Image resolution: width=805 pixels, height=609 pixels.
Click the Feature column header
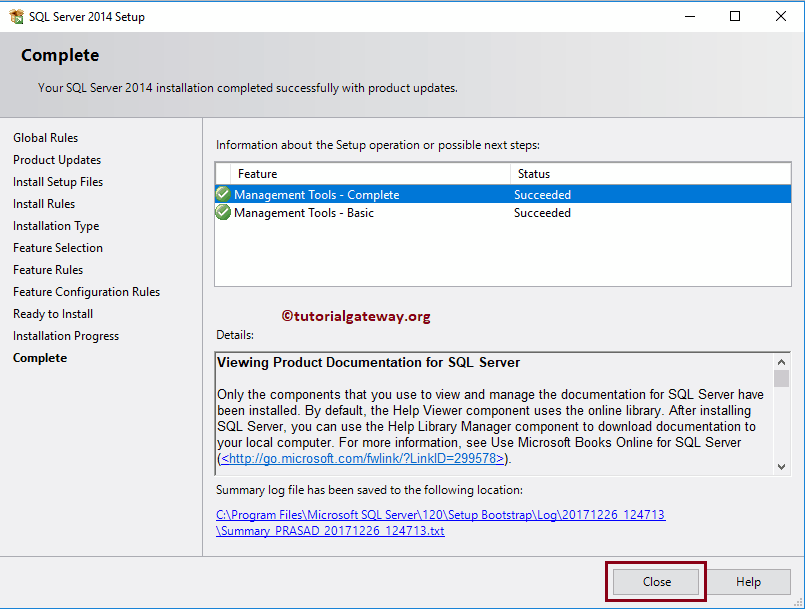click(x=370, y=174)
